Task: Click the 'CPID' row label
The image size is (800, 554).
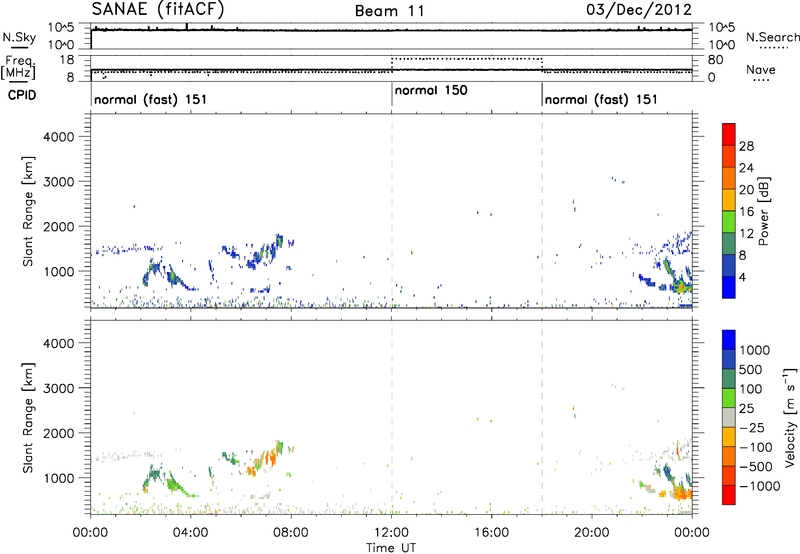Action: tap(22, 95)
